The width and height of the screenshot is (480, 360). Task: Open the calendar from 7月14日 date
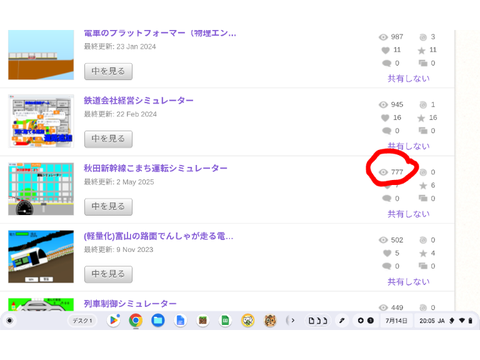pos(396,321)
